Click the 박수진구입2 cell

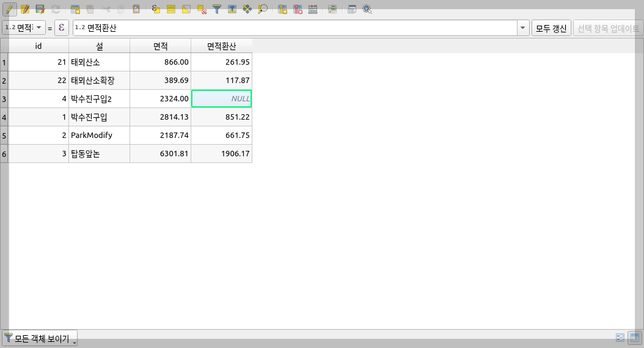coord(100,98)
